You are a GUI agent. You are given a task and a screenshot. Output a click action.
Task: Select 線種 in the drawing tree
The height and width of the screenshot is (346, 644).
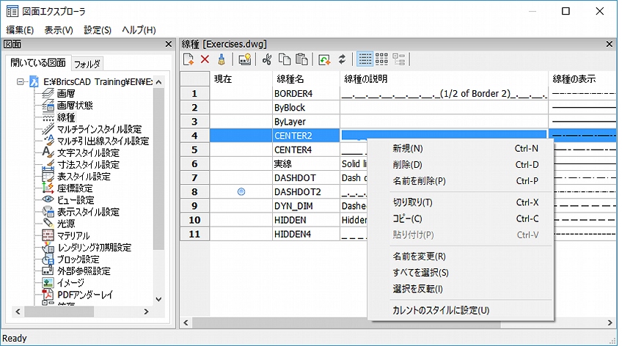point(66,117)
